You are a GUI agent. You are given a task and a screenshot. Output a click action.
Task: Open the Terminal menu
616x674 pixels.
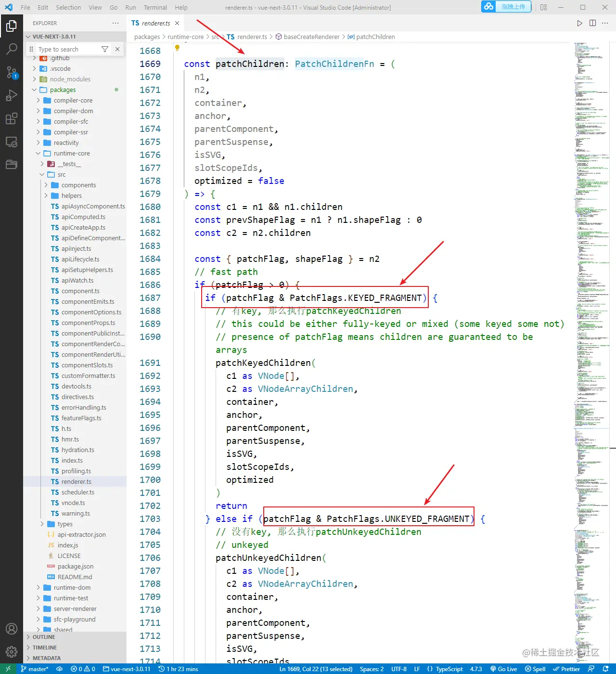[155, 7]
